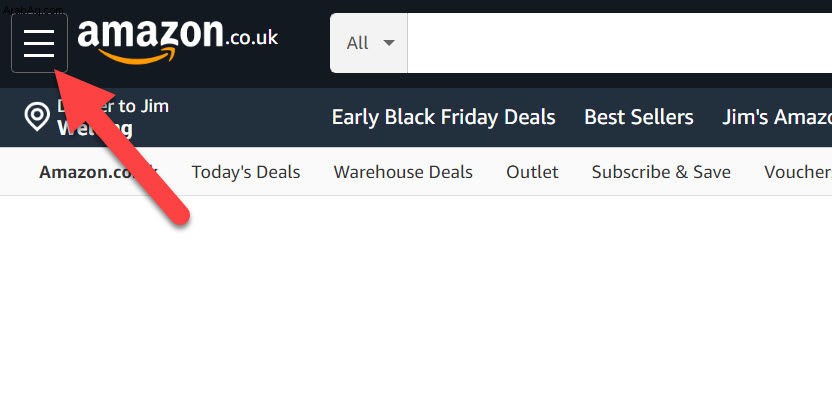Click the orange smile arrow under amazon
Viewport: 832px width, 401px height.
pos(138,56)
